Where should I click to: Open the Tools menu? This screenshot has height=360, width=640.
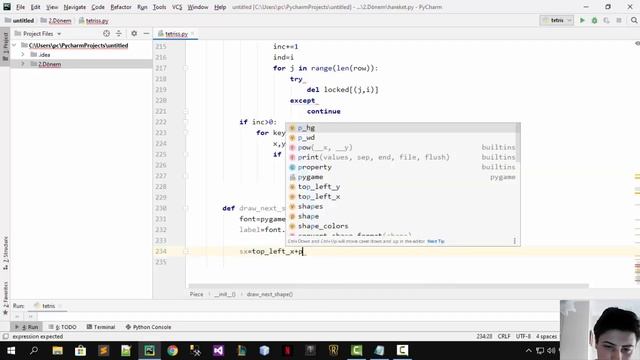(x=160, y=7)
